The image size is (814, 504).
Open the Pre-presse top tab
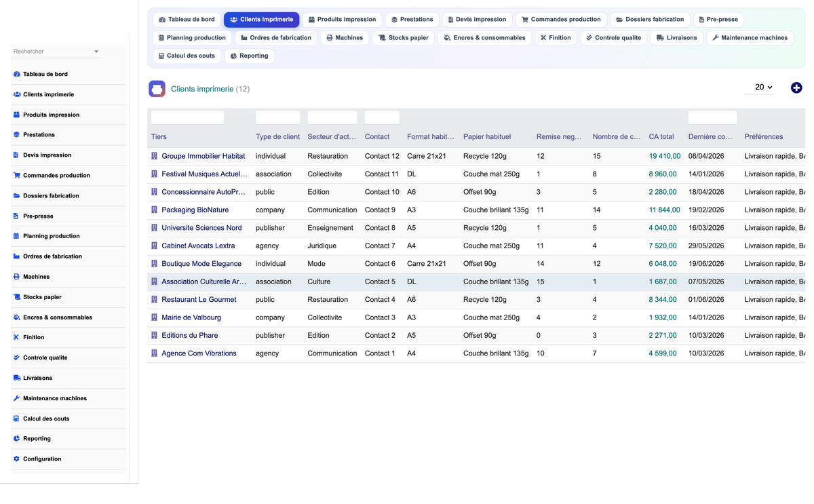tap(718, 20)
